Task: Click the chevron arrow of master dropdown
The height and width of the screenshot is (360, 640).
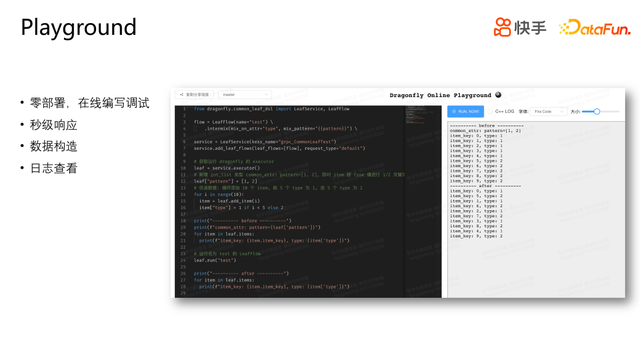Action: pos(266,95)
